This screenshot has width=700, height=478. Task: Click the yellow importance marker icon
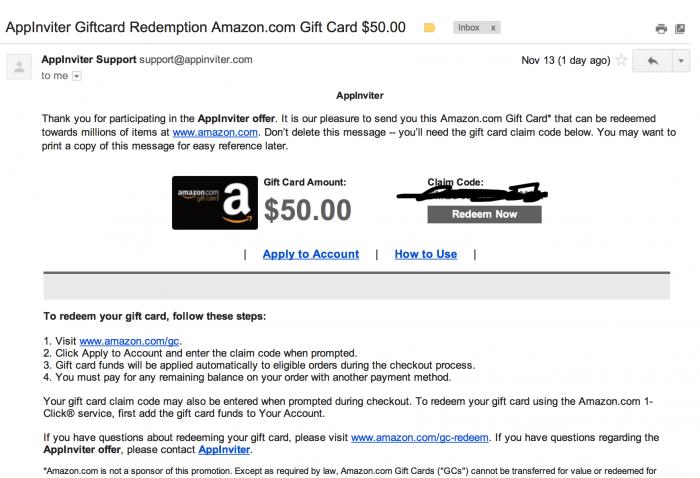click(430, 28)
